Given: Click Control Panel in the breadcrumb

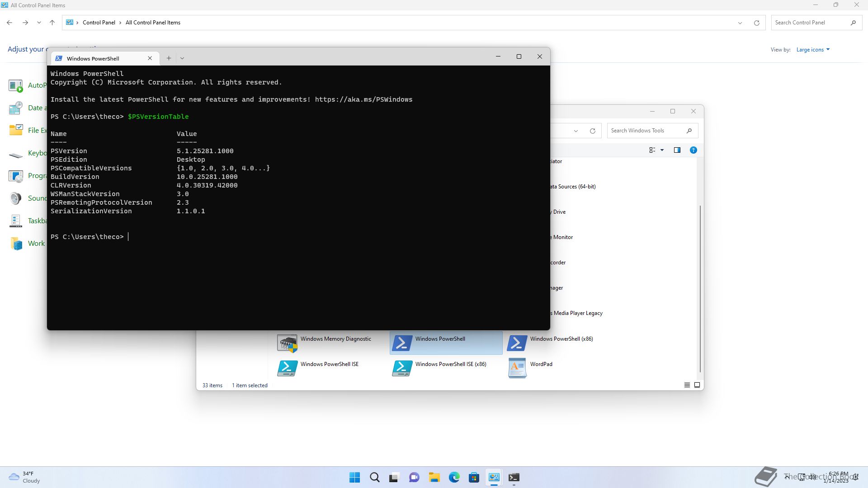Looking at the screenshot, I should tap(99, 23).
